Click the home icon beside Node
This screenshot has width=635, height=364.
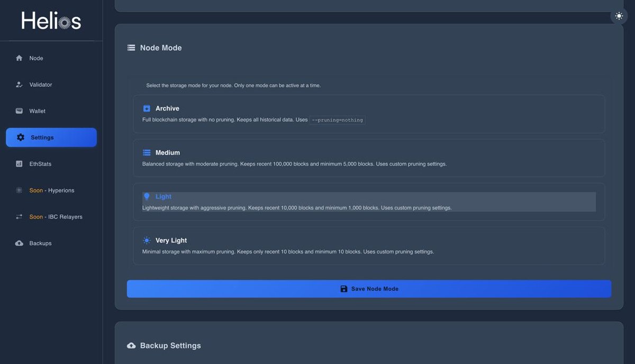20,58
